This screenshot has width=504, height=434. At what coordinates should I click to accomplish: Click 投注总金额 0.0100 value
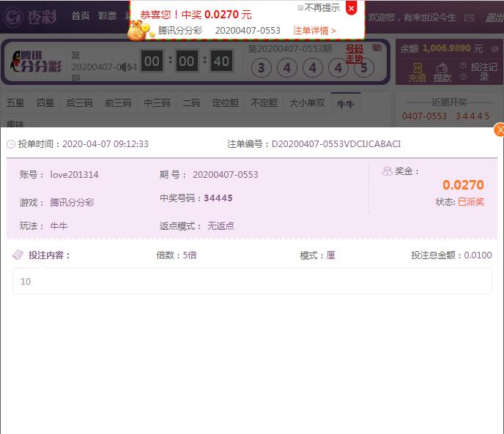[x=478, y=255]
